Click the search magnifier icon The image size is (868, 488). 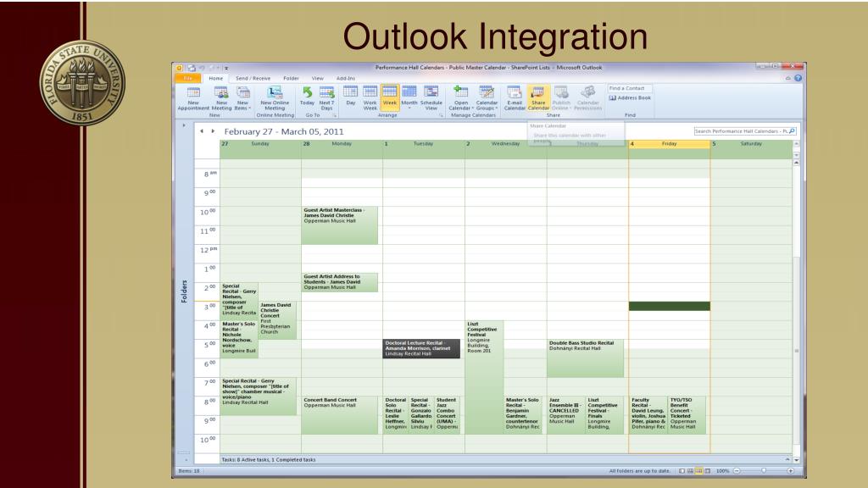point(793,131)
